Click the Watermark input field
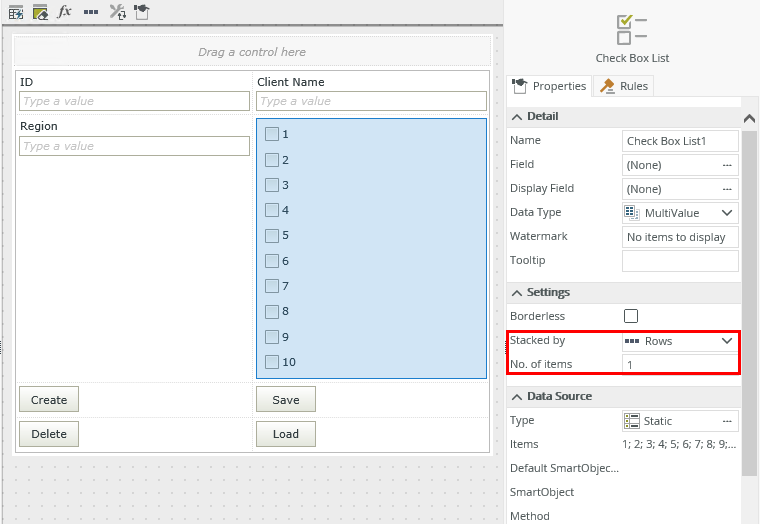760x524 pixels. (x=680, y=237)
